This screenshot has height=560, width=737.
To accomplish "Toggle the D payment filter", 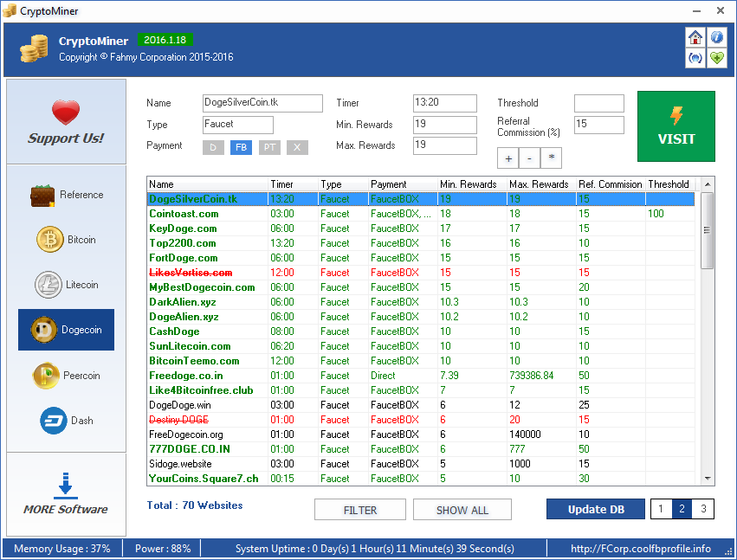I will 213,147.
